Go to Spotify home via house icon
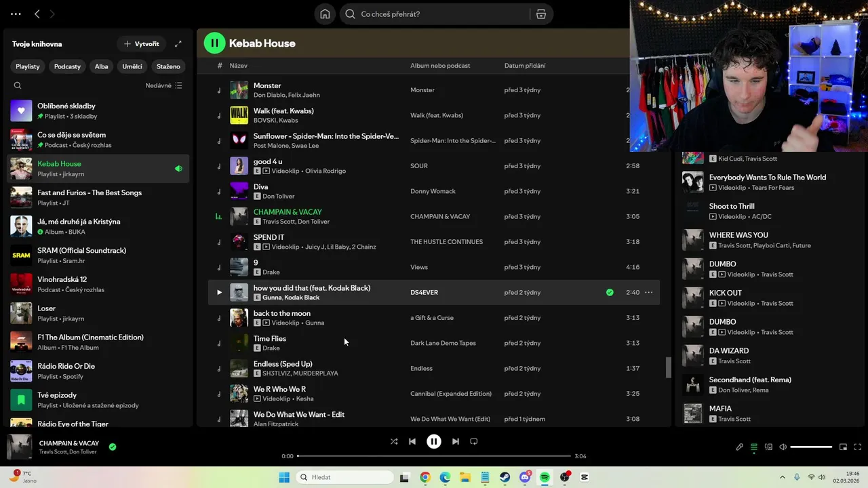868x488 pixels. 325,14
